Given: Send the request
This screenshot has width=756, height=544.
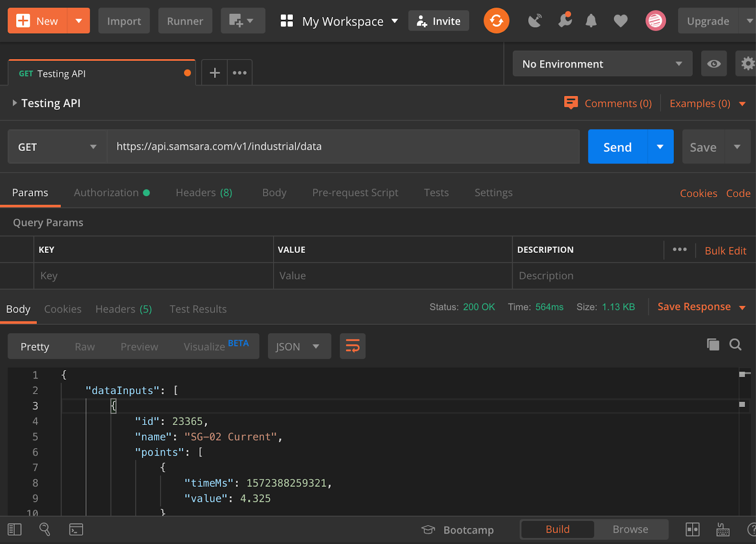Looking at the screenshot, I should point(617,147).
